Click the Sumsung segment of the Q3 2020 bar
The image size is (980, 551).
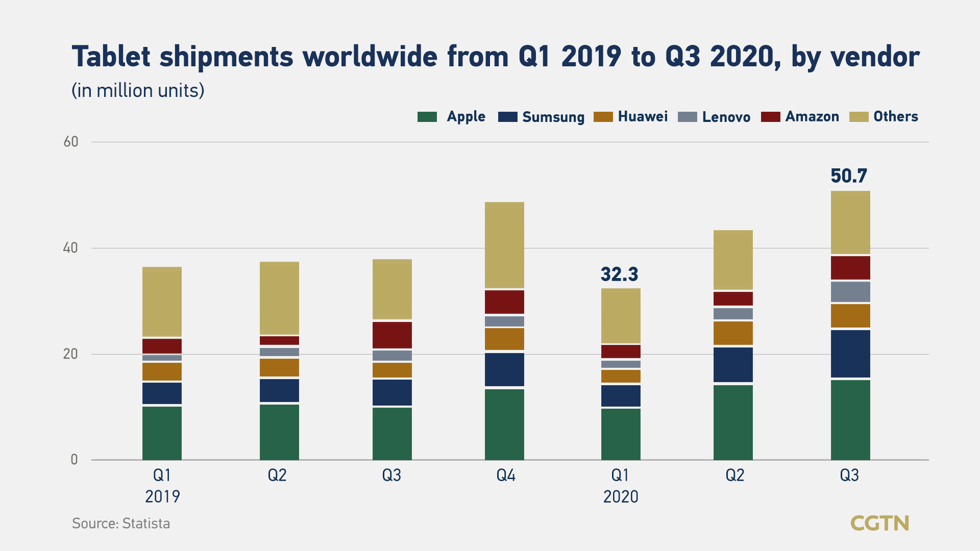point(850,354)
